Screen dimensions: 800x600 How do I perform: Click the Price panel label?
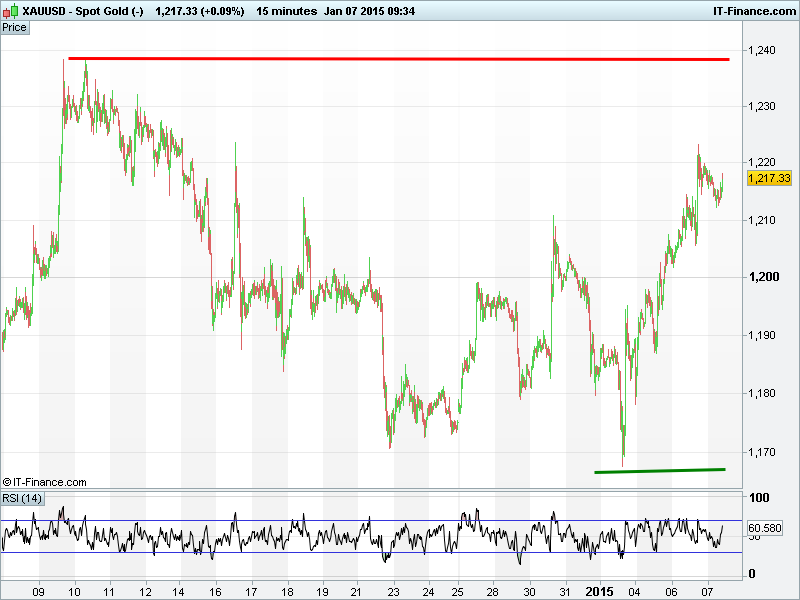tap(15, 27)
